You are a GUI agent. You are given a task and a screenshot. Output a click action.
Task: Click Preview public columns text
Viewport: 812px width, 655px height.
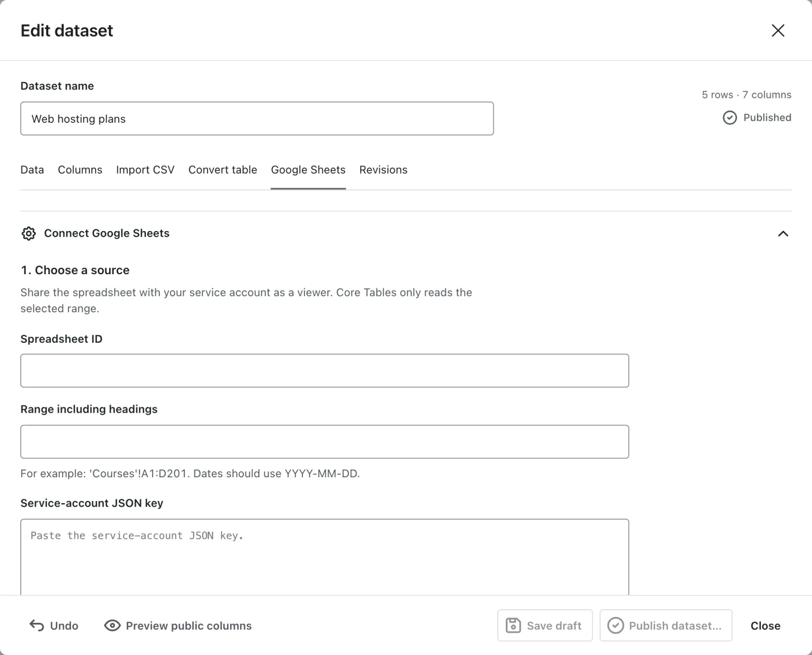(189, 626)
